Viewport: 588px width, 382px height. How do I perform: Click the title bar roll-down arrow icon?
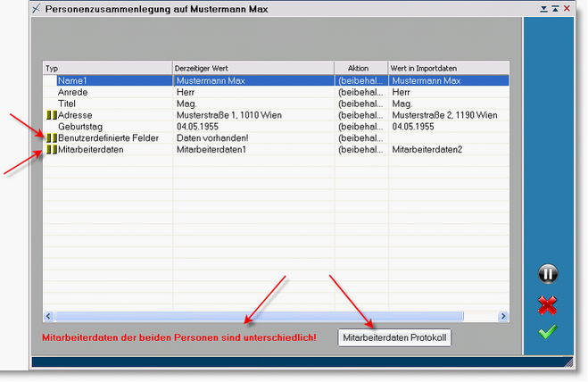[x=543, y=8]
